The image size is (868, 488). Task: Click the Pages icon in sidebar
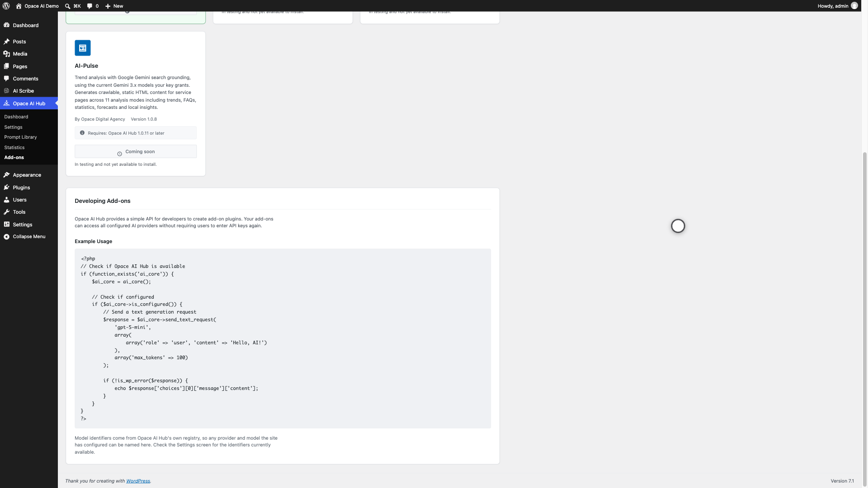point(7,66)
